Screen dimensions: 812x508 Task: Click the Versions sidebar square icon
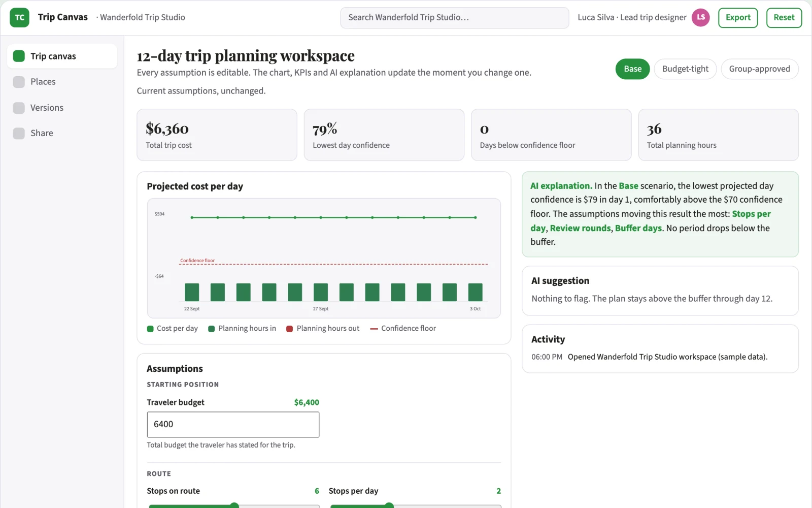click(x=19, y=108)
